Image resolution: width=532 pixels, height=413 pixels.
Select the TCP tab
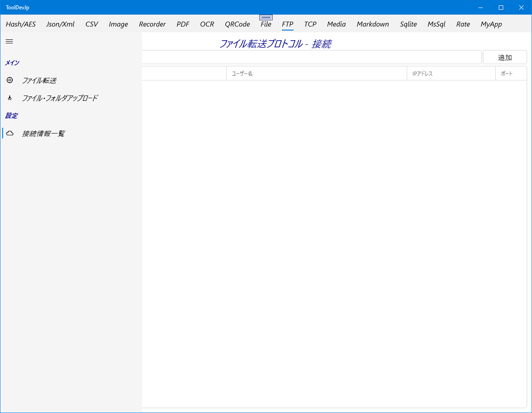(x=310, y=24)
